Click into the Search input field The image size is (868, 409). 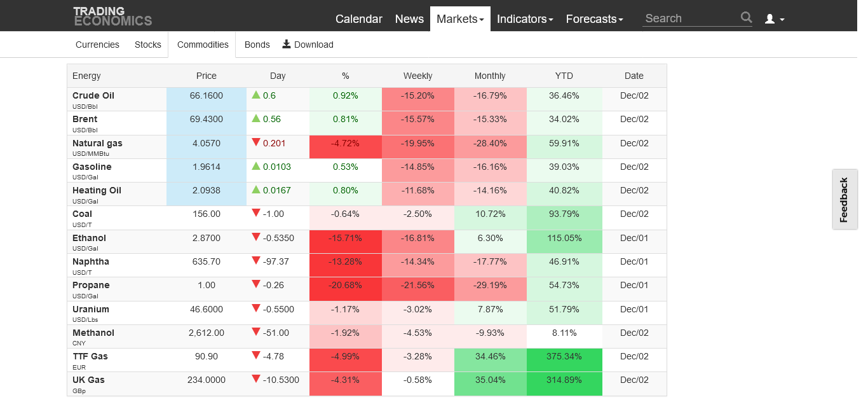click(691, 18)
